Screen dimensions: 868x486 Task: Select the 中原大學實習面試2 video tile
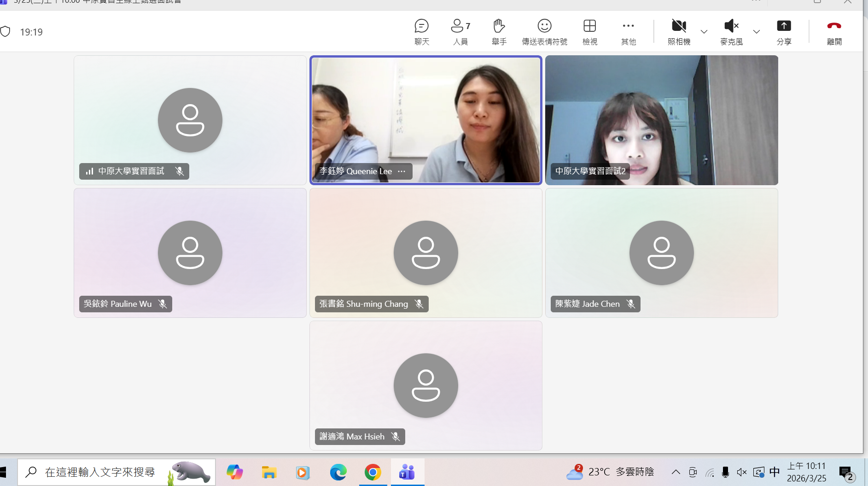[661, 120]
